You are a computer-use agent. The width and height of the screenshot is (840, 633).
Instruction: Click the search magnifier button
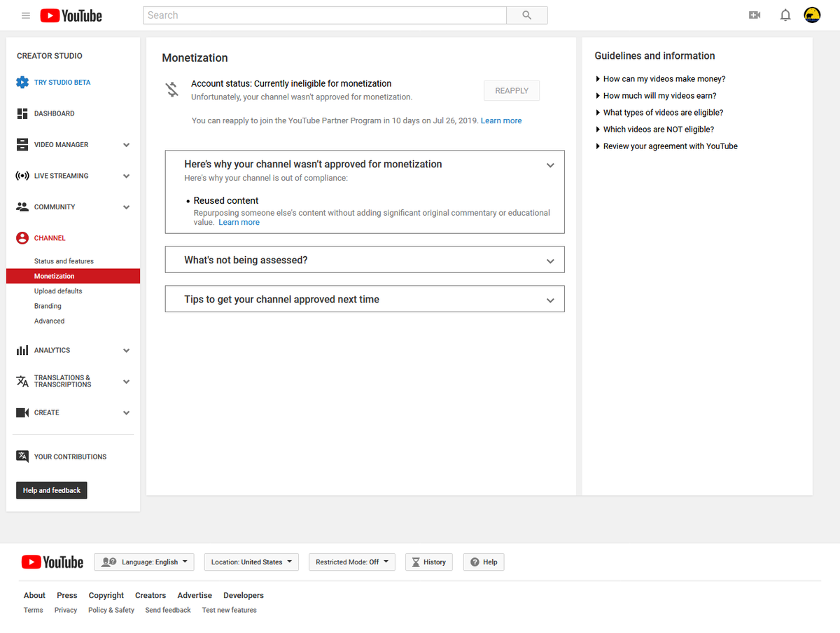point(527,15)
